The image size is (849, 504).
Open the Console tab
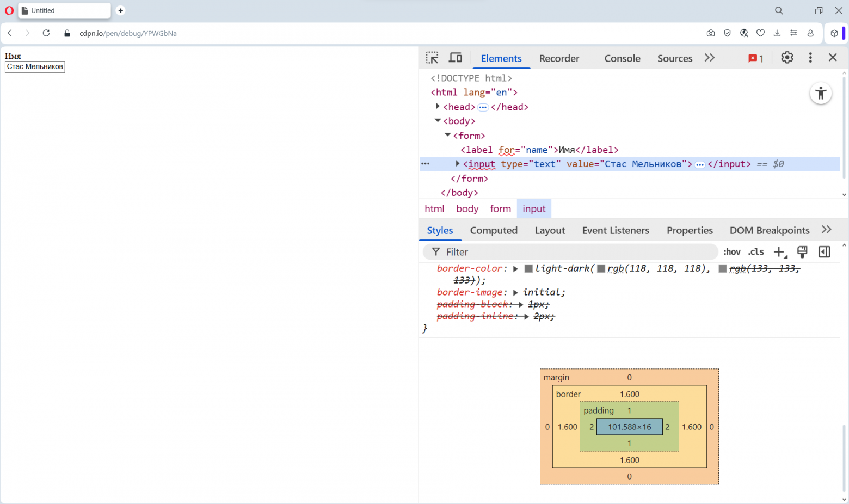tap(622, 58)
